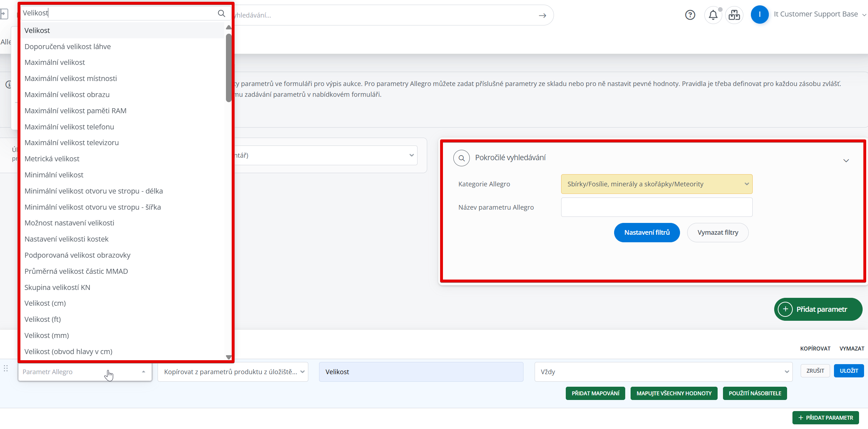
Task: Pick 'Skupina velikostí KN' option
Action: [x=122, y=287]
